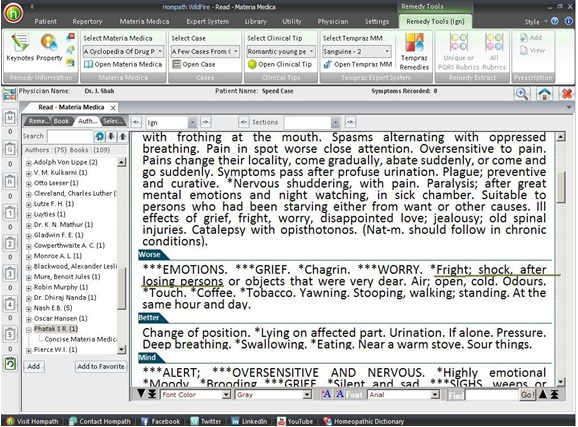Expand the Nash E.B. author node

29,308
